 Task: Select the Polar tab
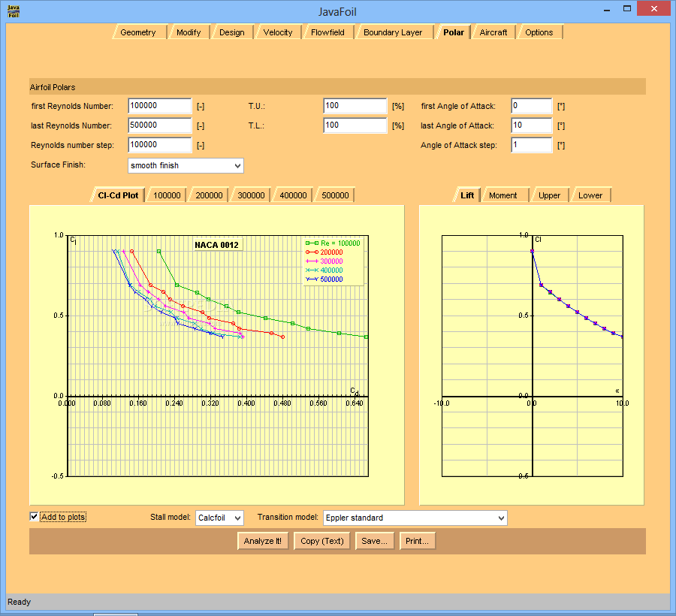click(x=454, y=32)
